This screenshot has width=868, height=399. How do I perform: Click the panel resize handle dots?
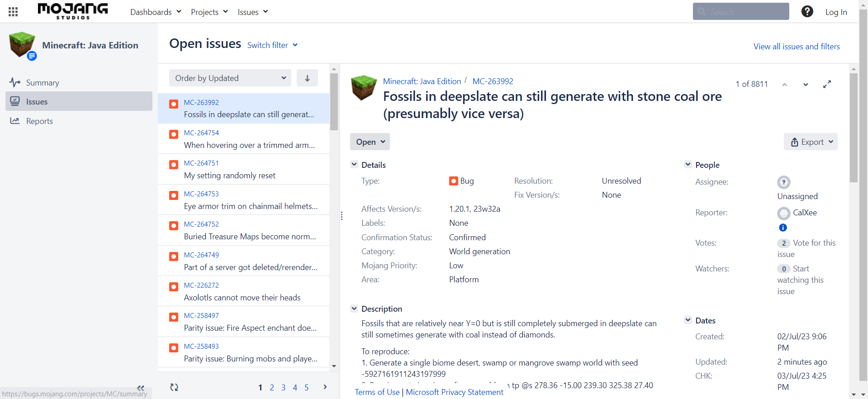(342, 216)
